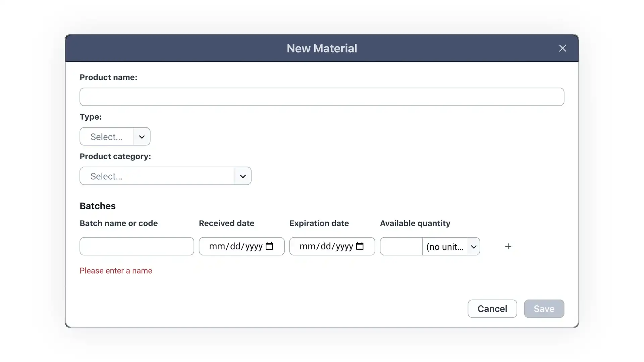This screenshot has width=644, height=362.
Task: Click the Received date field
Action: coord(241,246)
